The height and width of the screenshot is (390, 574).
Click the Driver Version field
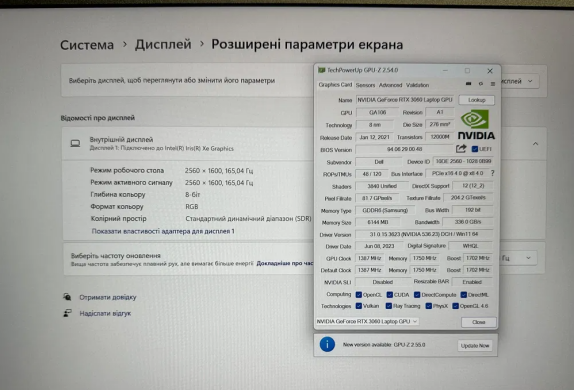pos(424,234)
